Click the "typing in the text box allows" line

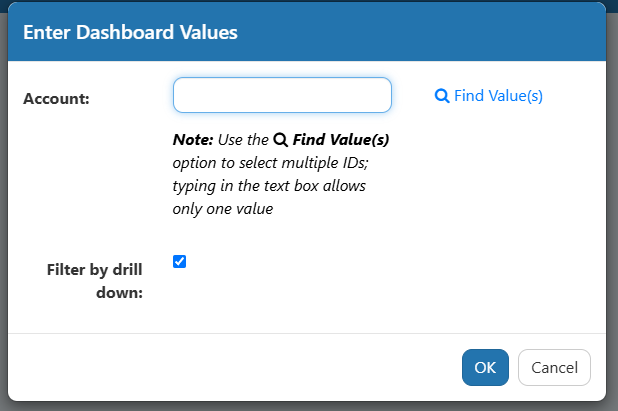(x=269, y=186)
